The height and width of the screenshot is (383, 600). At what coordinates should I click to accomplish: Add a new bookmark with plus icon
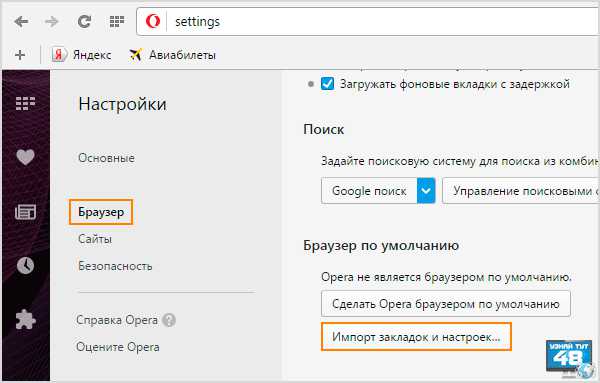20,55
